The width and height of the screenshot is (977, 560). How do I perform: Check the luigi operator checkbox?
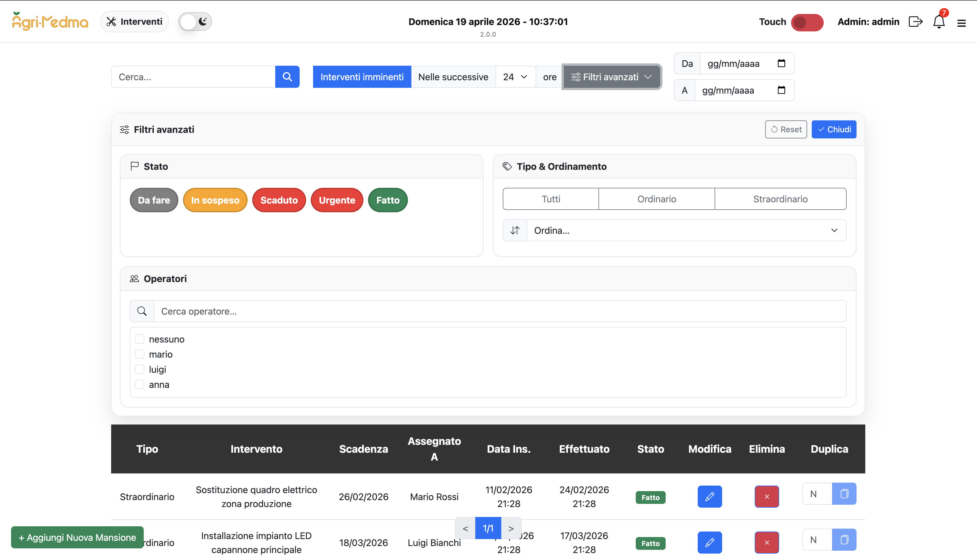pyautogui.click(x=140, y=369)
